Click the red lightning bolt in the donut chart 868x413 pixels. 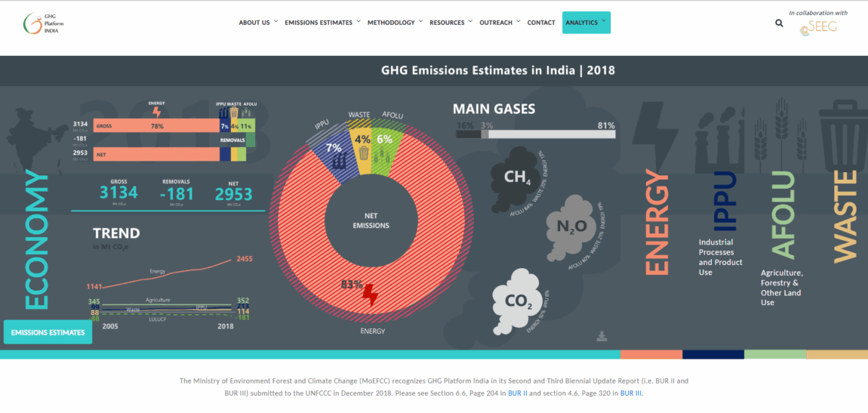click(370, 295)
